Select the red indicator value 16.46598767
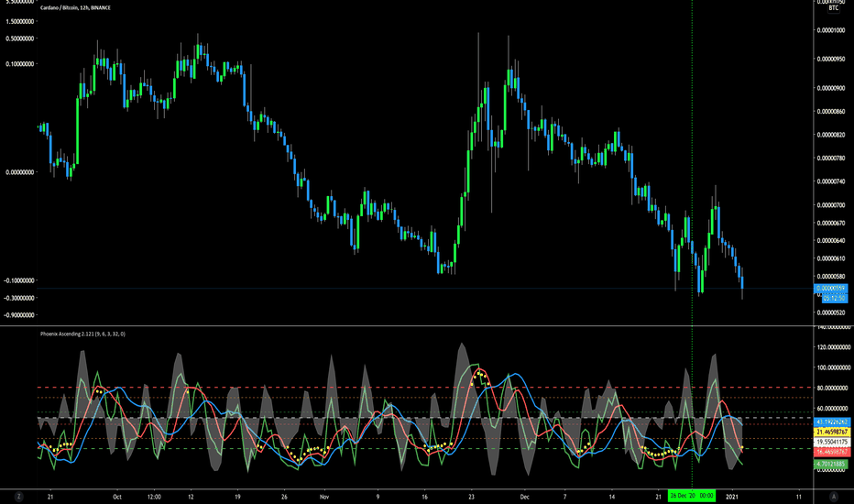Image resolution: width=854 pixels, height=504 pixels. [x=832, y=452]
